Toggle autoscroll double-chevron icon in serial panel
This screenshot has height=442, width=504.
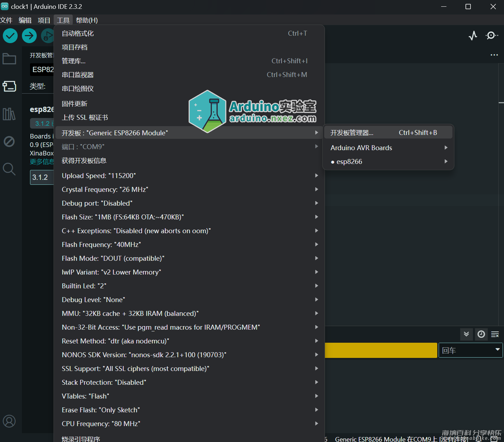pos(466,334)
